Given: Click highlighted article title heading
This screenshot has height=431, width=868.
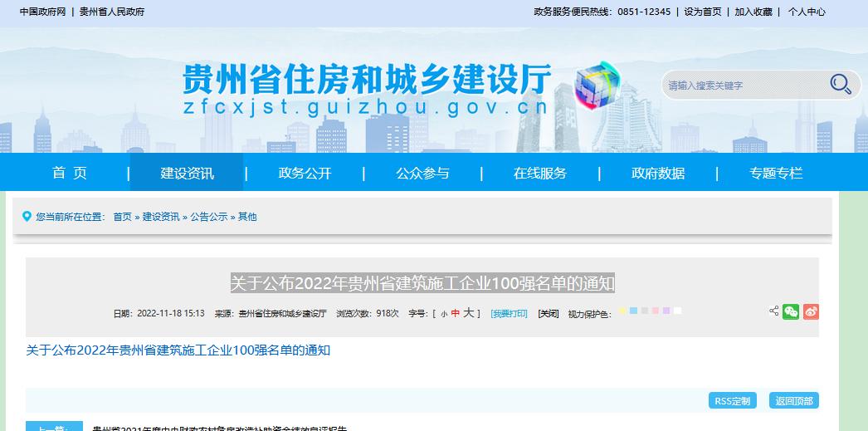Looking at the screenshot, I should click(x=422, y=283).
